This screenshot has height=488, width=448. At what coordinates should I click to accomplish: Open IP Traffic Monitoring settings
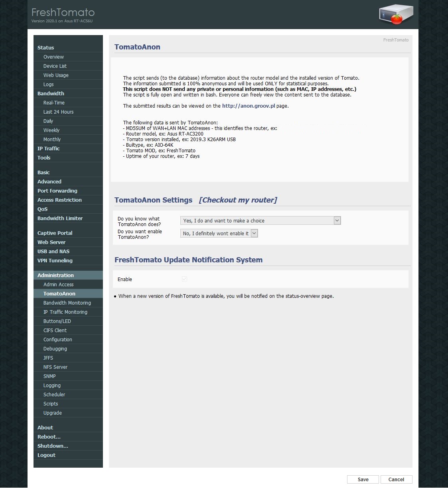[x=68, y=312]
